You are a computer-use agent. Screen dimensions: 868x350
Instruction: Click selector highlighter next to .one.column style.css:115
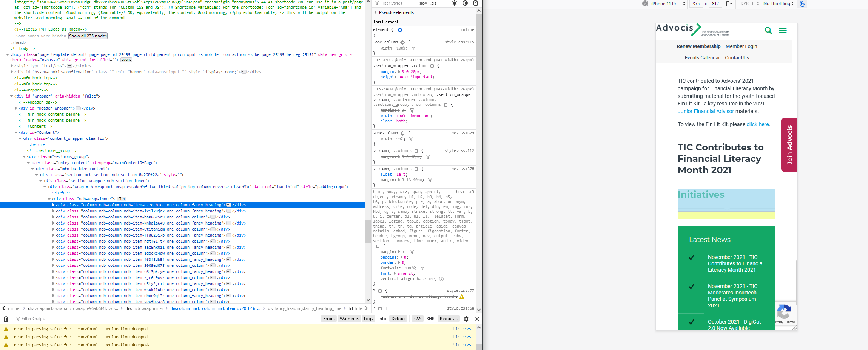coord(402,42)
